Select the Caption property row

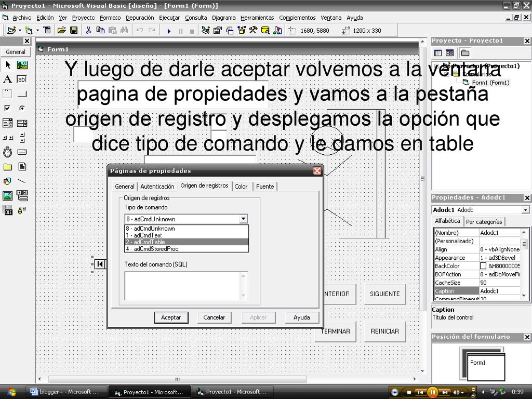[477, 291]
